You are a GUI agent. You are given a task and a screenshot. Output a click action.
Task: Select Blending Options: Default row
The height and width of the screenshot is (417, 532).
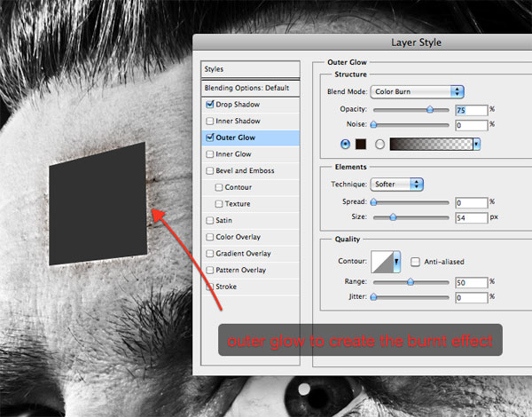(x=250, y=88)
